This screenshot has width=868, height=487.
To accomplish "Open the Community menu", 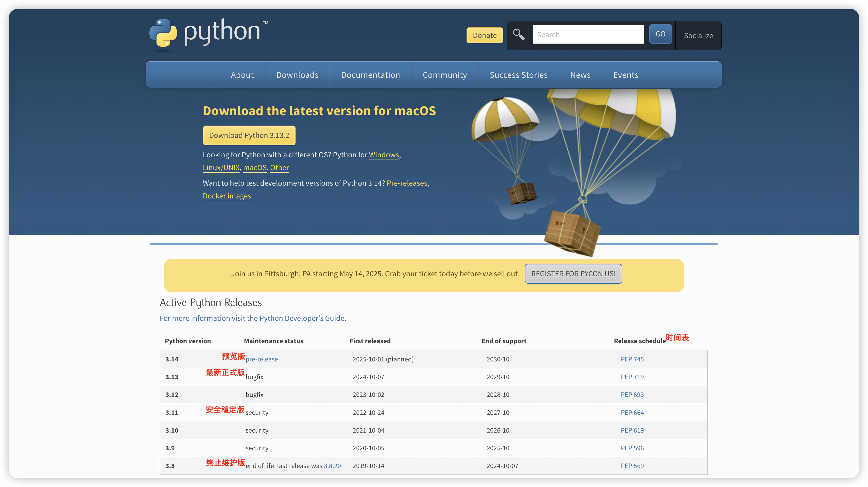I will pyautogui.click(x=445, y=75).
